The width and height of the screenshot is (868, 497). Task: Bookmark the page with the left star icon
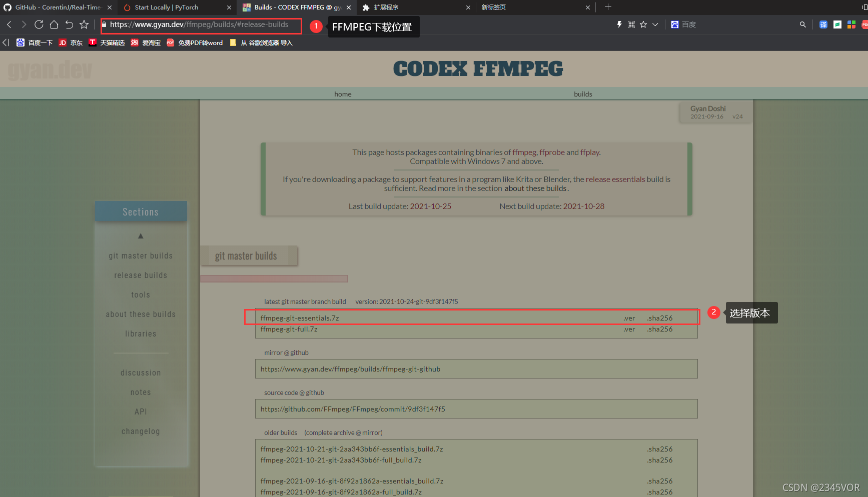click(x=84, y=24)
